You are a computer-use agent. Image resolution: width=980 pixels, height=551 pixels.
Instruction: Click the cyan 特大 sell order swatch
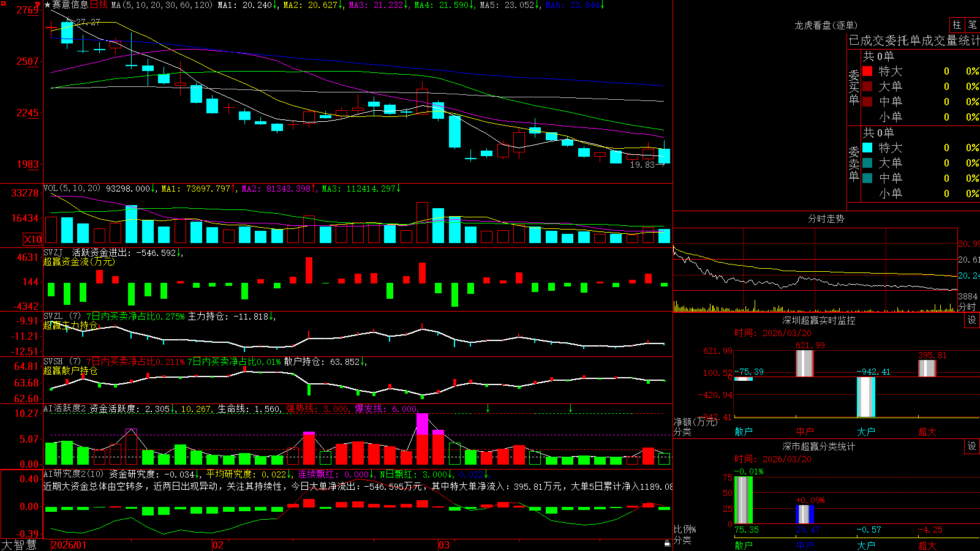[867, 148]
